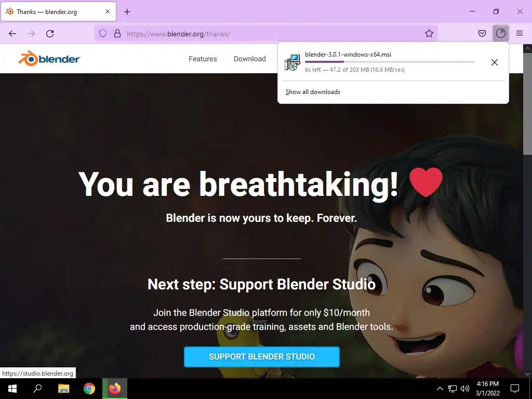Open the Download menu item

[x=250, y=59]
